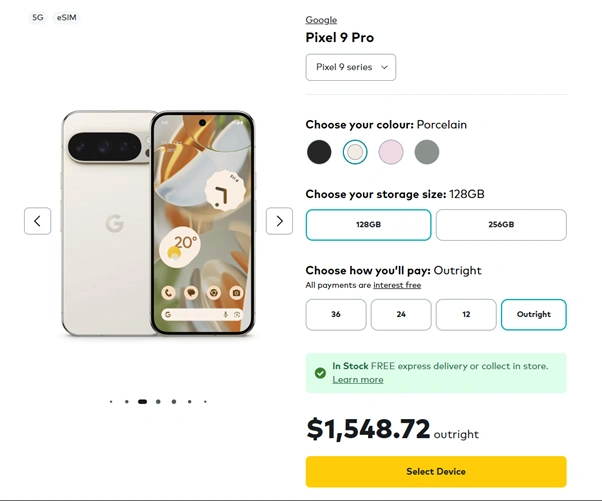Click the green In Stock checkmark icon
Viewport: 602px width, 501px height.
(x=320, y=373)
